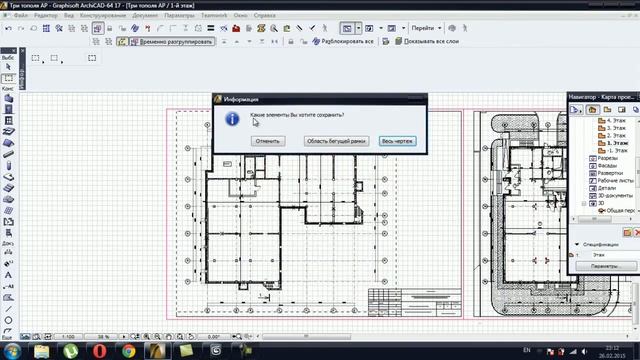Select the Text tool A icon
The width and height of the screenshot is (640, 360).
[x=8, y=276]
